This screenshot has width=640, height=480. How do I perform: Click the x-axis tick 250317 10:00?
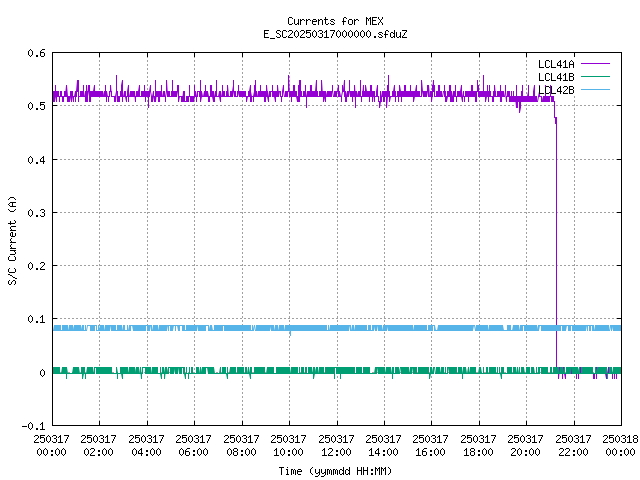288,445
